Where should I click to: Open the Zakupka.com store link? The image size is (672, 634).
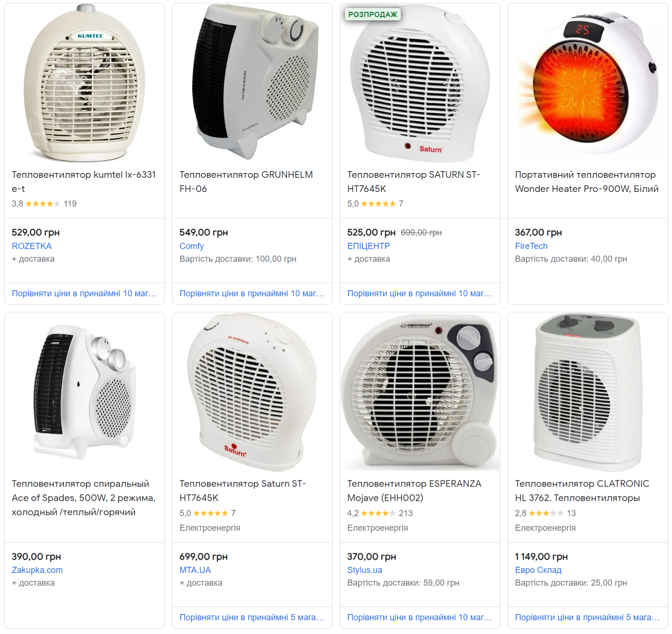pos(37,570)
